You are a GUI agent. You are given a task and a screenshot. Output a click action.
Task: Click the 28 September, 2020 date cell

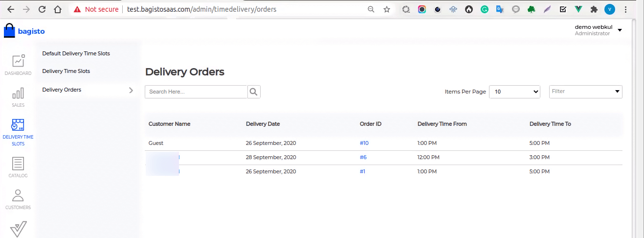coord(271,158)
